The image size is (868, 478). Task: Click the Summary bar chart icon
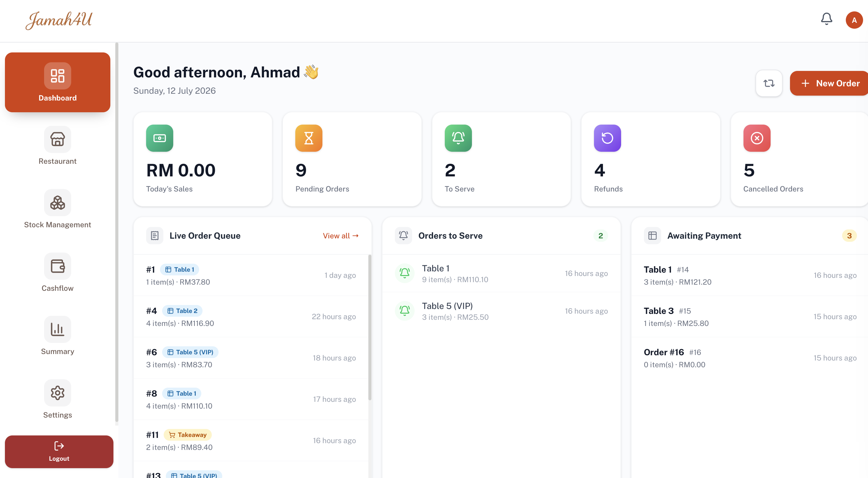pos(58,329)
